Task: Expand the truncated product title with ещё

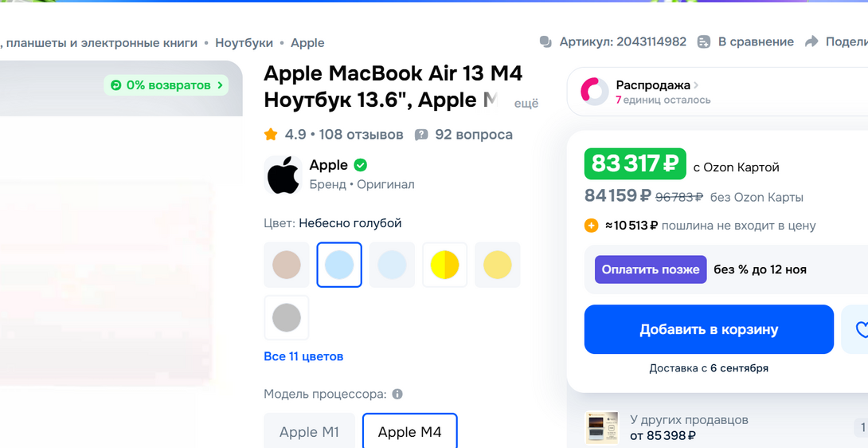Action: point(526,103)
